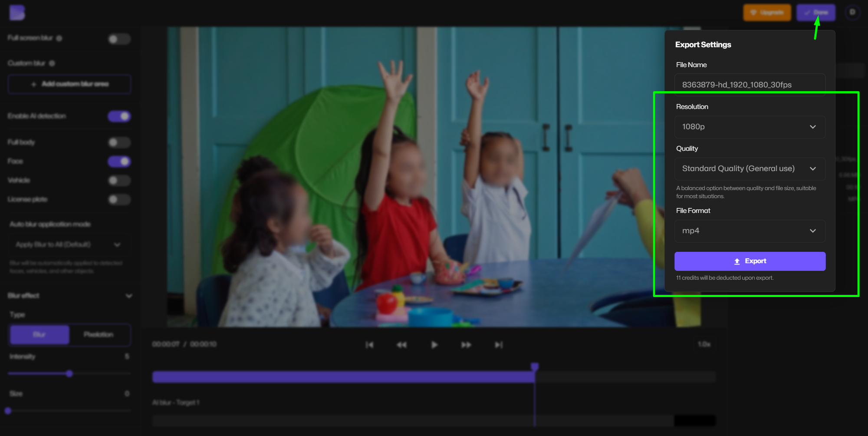Click the 00:00:07 current time text
868x436 pixels.
[166, 344]
